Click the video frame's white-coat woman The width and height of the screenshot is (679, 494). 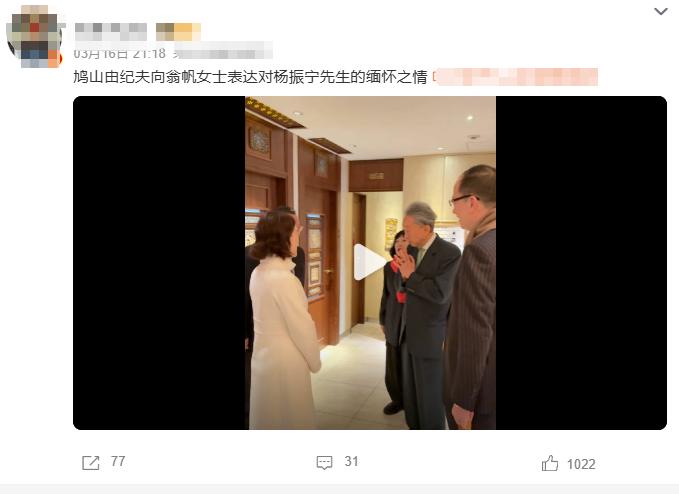tap(282, 320)
